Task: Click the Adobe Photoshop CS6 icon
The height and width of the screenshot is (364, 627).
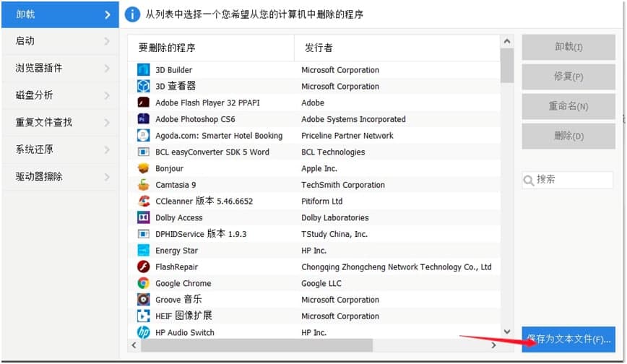Action: [x=143, y=119]
